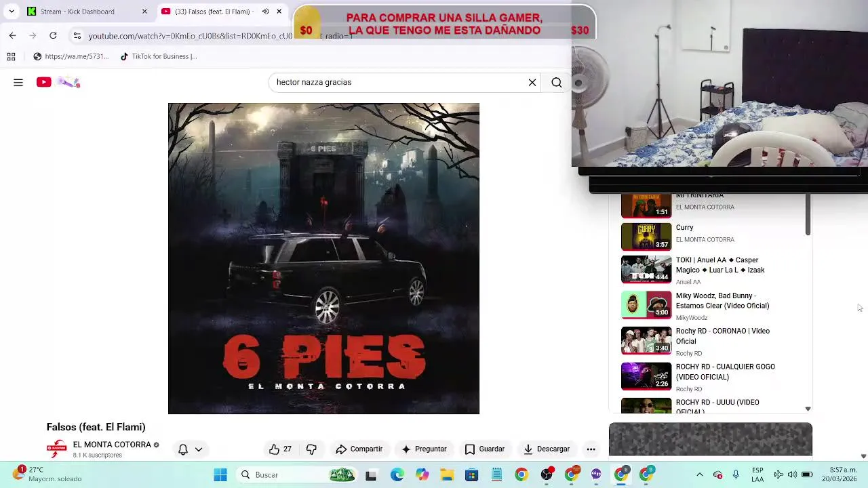Click the browser forward arrow
Viewport: 868px width, 488px height.
(33, 35)
